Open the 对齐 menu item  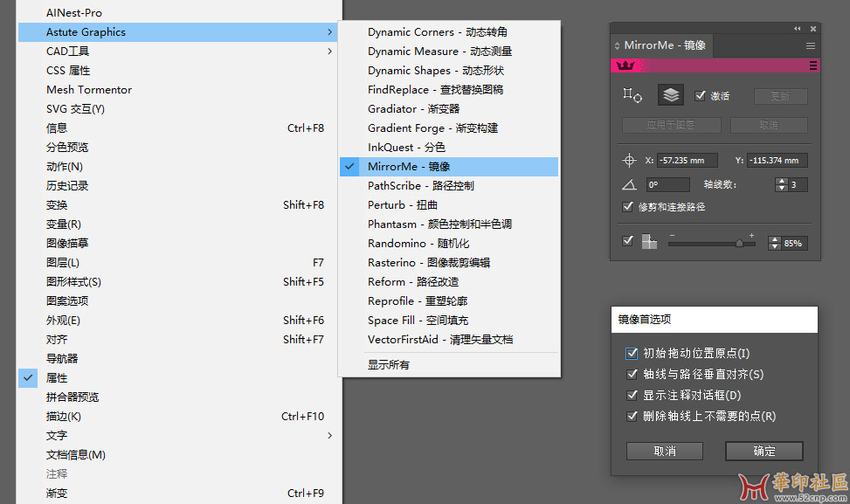(x=180, y=339)
